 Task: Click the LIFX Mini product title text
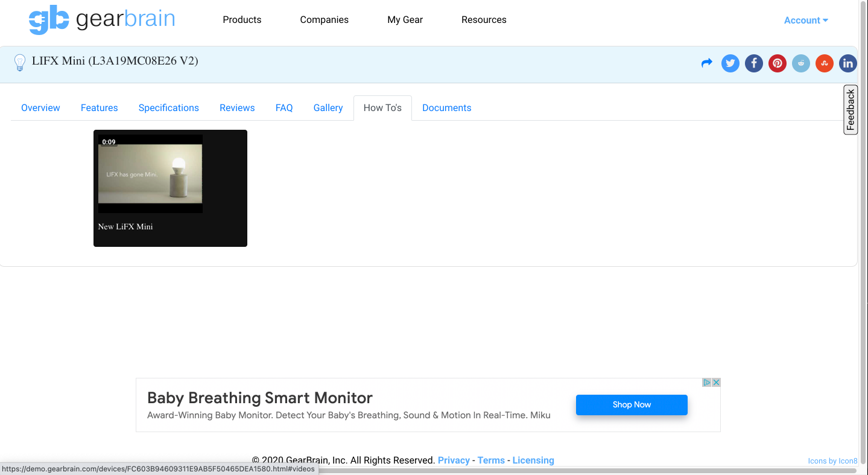[115, 61]
